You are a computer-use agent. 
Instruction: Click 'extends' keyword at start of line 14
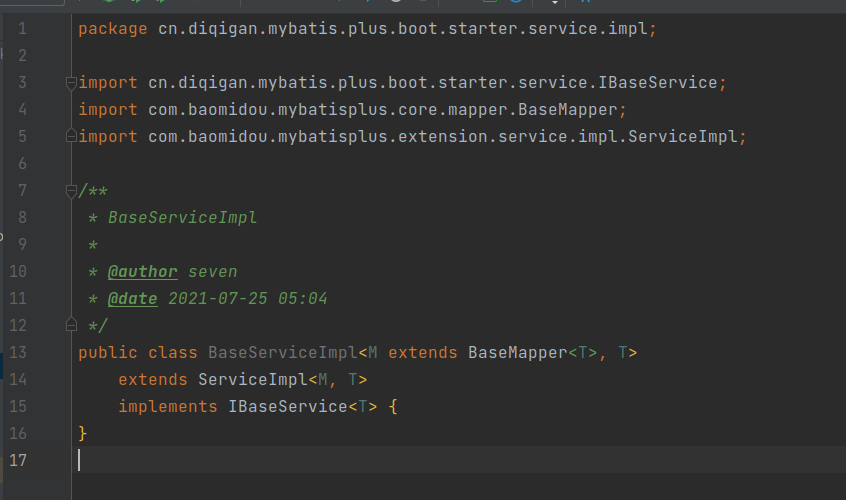point(153,379)
